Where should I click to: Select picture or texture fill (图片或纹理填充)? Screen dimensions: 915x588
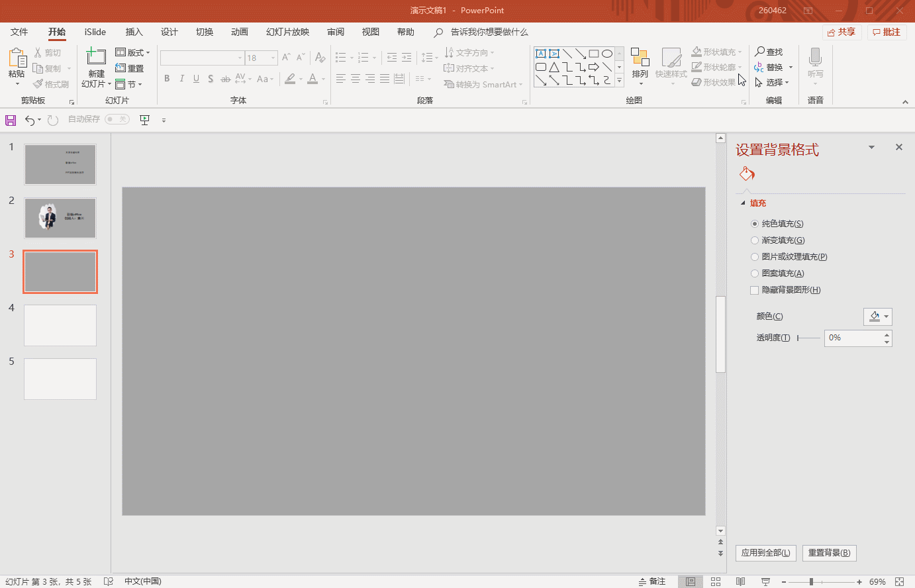755,257
